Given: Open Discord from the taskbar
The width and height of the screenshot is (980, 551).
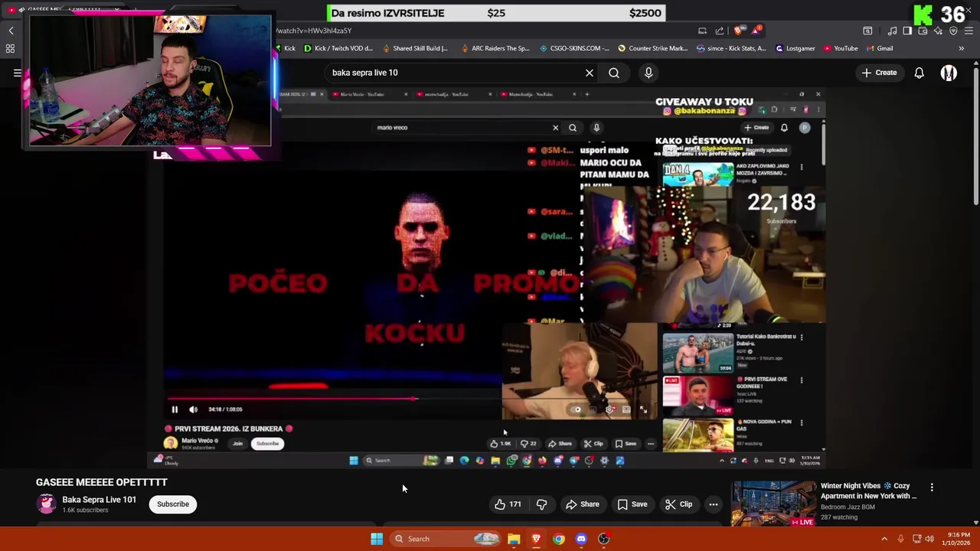Looking at the screenshot, I should pyautogui.click(x=581, y=539).
